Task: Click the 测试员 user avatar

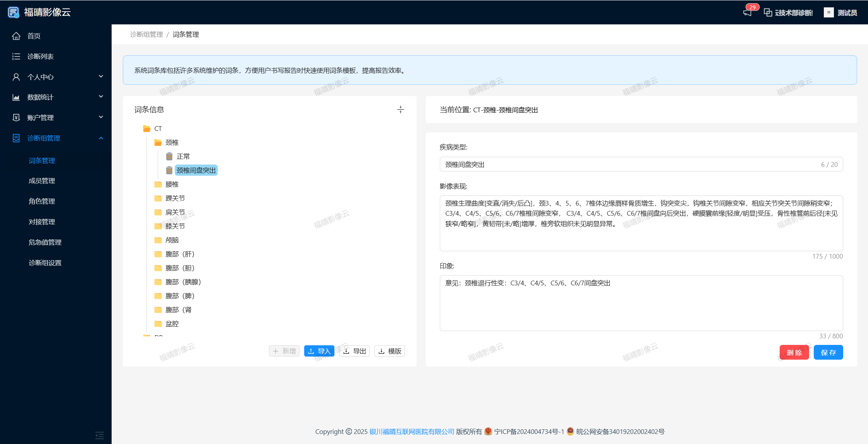Action: 828,12
